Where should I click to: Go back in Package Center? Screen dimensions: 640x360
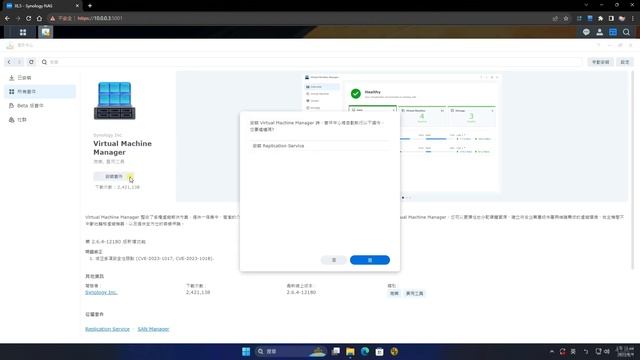click(9, 62)
